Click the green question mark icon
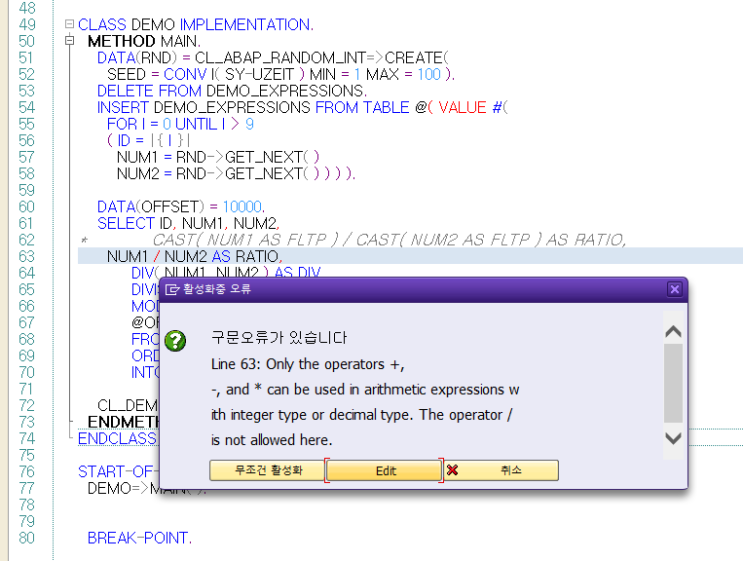The image size is (743, 561). pos(175,341)
